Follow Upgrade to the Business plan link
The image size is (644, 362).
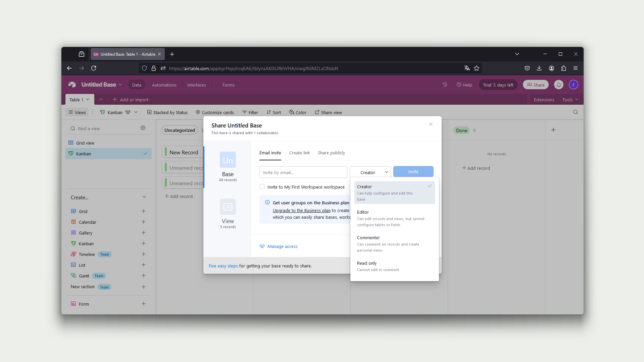(x=302, y=210)
